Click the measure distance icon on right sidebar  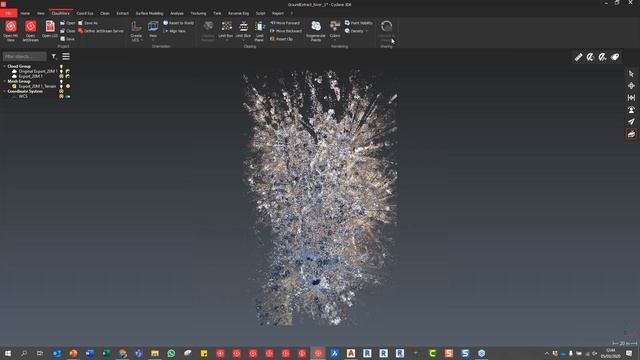coord(631,98)
